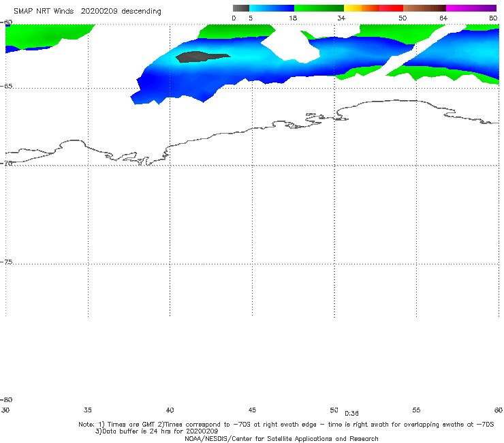Click the word 'descending' in the title

[x=141, y=12]
